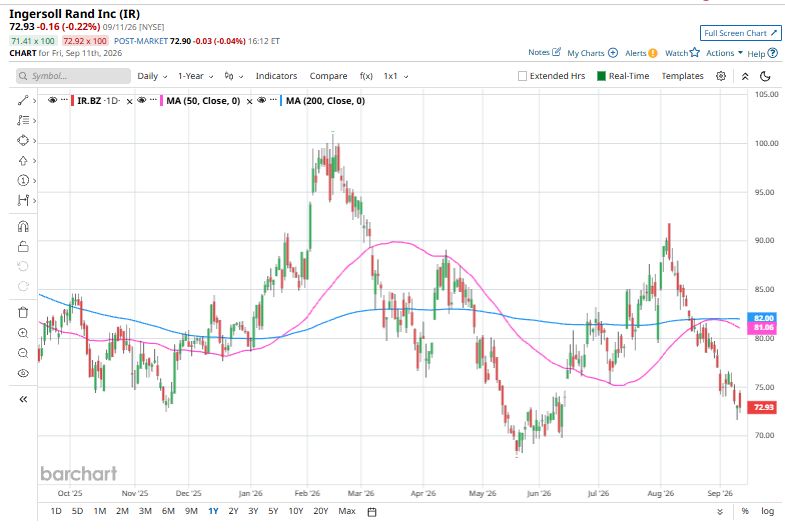The image size is (785, 532).
Task: Open the chart settings gear icon
Action: pyautogui.click(x=721, y=76)
